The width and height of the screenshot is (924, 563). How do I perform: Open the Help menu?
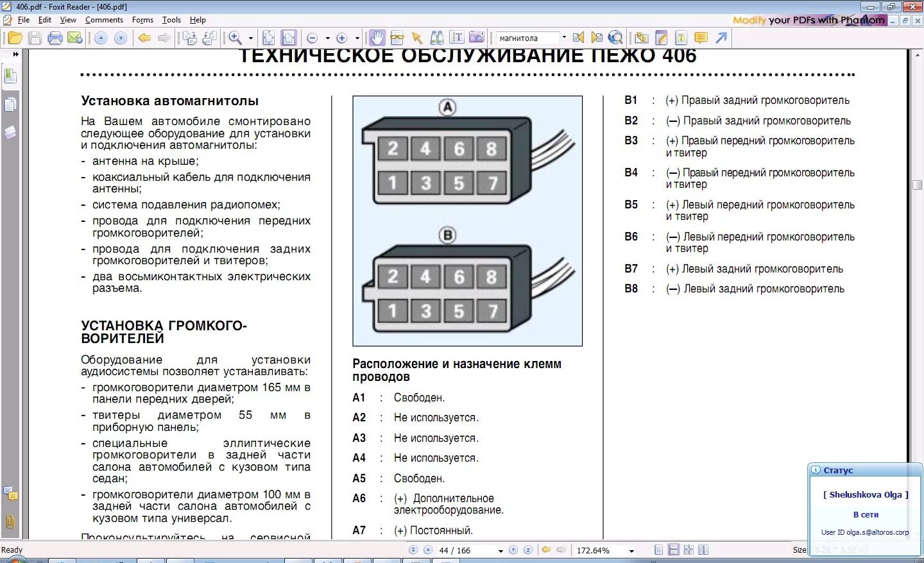(x=198, y=20)
